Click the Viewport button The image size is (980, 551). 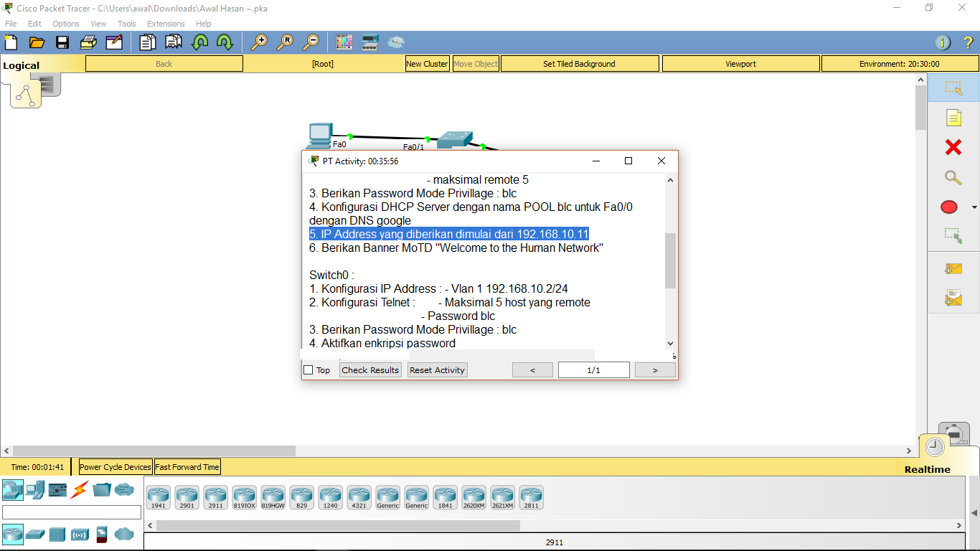tap(740, 64)
